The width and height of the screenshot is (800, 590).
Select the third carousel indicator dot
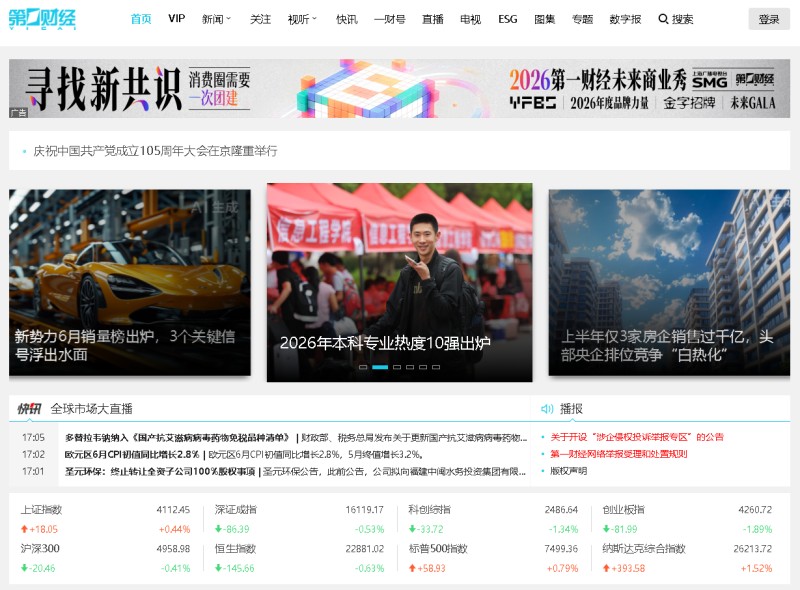[x=397, y=367]
